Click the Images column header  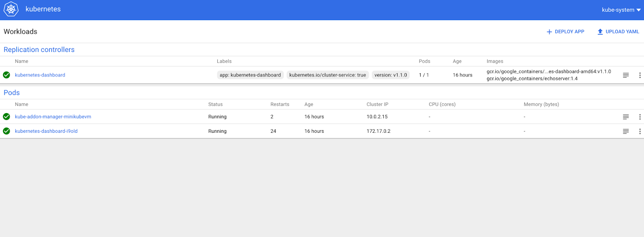495,61
